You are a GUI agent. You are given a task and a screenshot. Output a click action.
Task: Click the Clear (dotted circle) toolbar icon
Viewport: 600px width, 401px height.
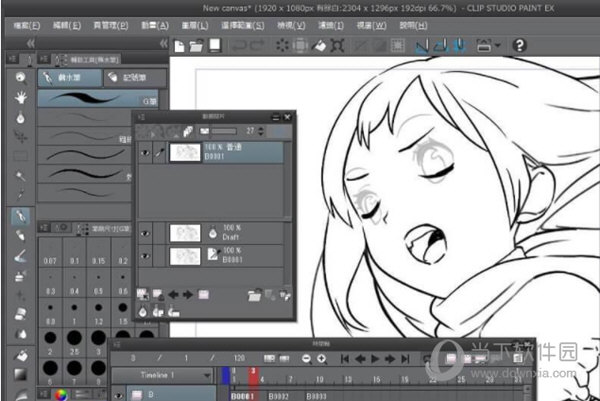point(282,46)
